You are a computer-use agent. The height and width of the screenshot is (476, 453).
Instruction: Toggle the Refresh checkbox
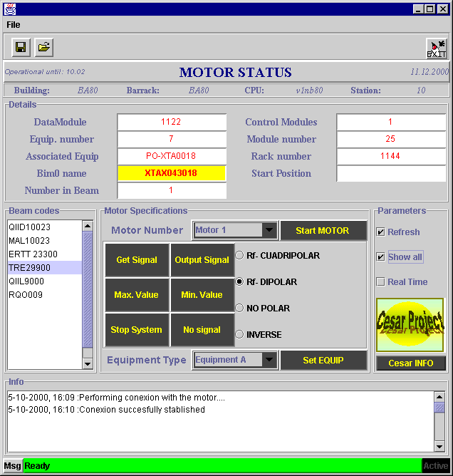380,232
